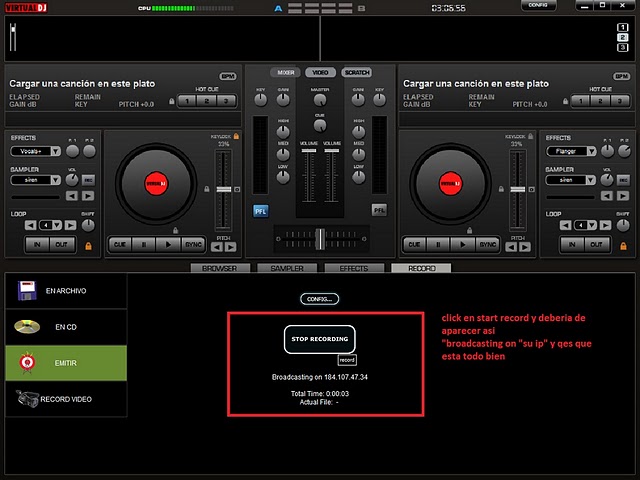Double the left deck loop length arrow
Viewport: 640px width, 480px height.
coord(70,225)
